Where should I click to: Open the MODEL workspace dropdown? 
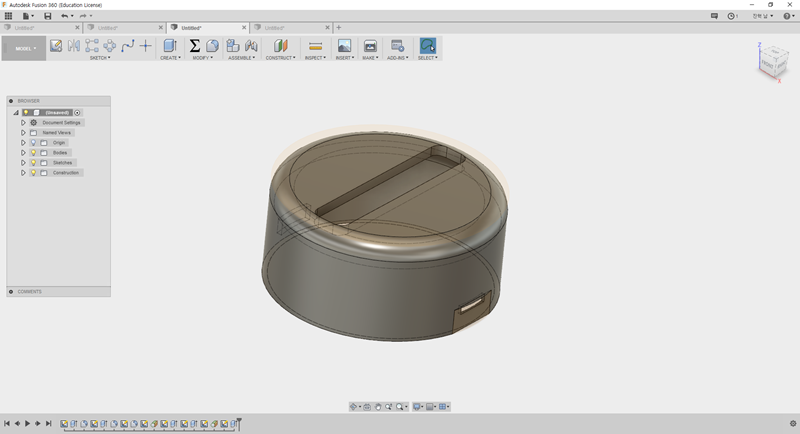pyautogui.click(x=24, y=48)
